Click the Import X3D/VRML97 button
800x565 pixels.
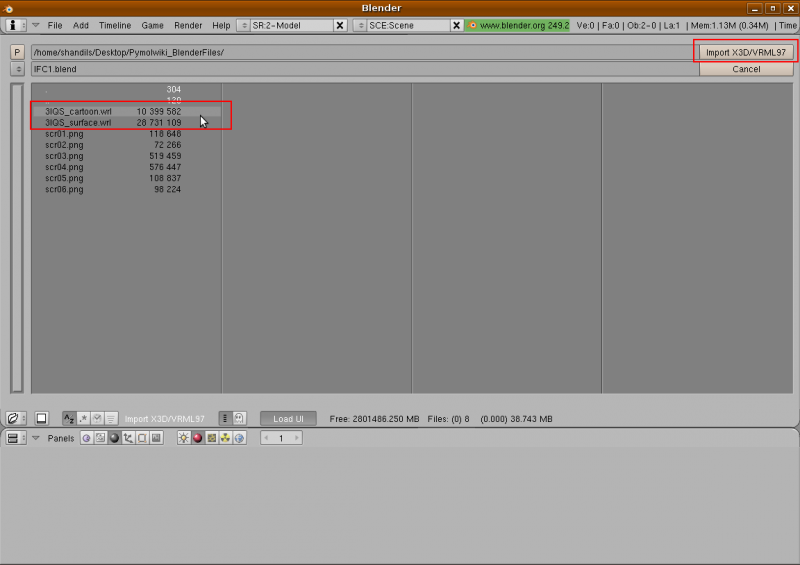(746, 51)
